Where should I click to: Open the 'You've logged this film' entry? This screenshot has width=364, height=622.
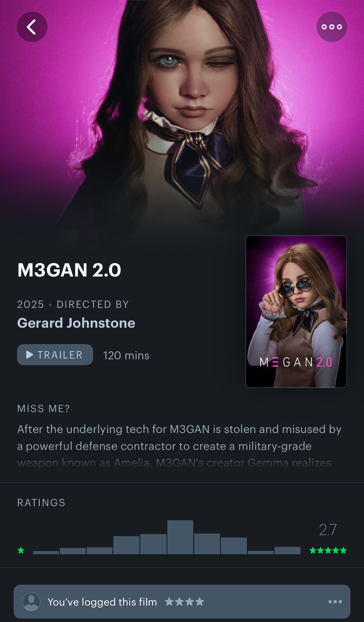[x=182, y=601]
